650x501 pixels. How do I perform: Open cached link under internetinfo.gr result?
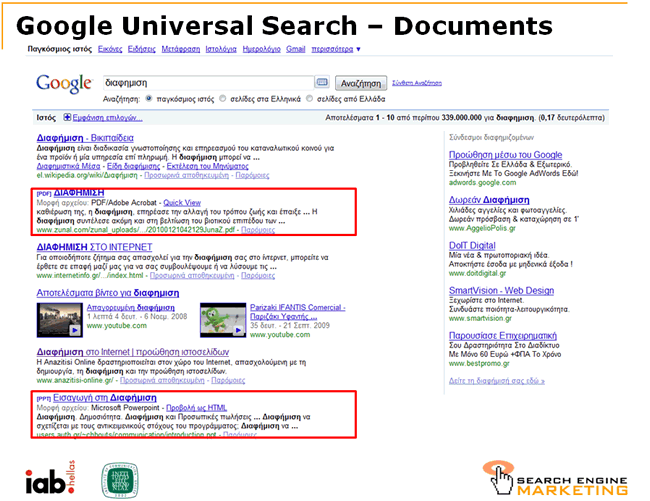tap(192, 276)
